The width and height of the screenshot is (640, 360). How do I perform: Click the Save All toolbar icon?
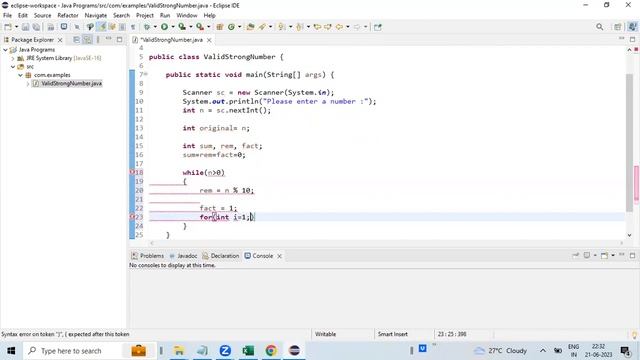36,27
